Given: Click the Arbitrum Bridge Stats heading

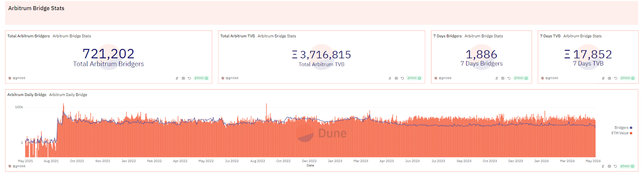Looking at the screenshot, I should click(36, 8).
